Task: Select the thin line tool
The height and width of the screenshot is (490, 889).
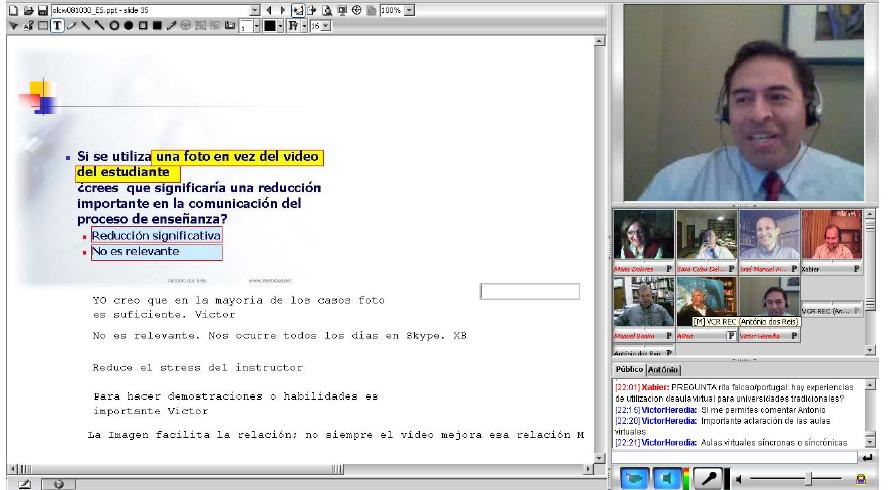Action: [x=86, y=26]
